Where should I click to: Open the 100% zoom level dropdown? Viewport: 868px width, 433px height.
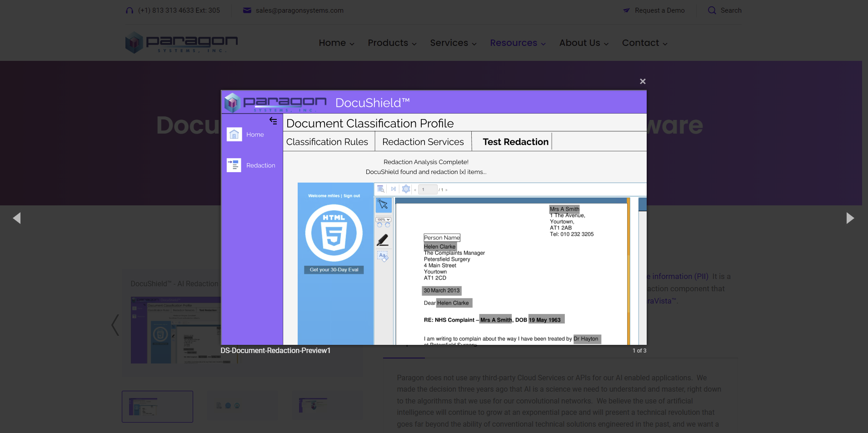[x=383, y=219]
